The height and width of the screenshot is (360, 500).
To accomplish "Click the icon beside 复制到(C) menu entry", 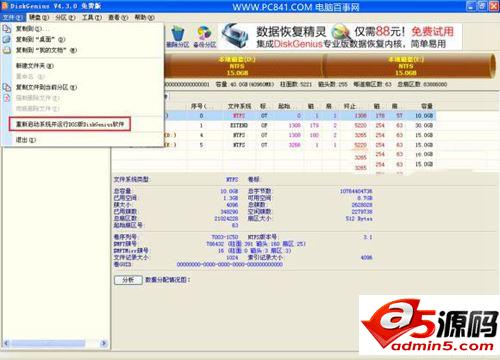I will (x=7, y=29).
